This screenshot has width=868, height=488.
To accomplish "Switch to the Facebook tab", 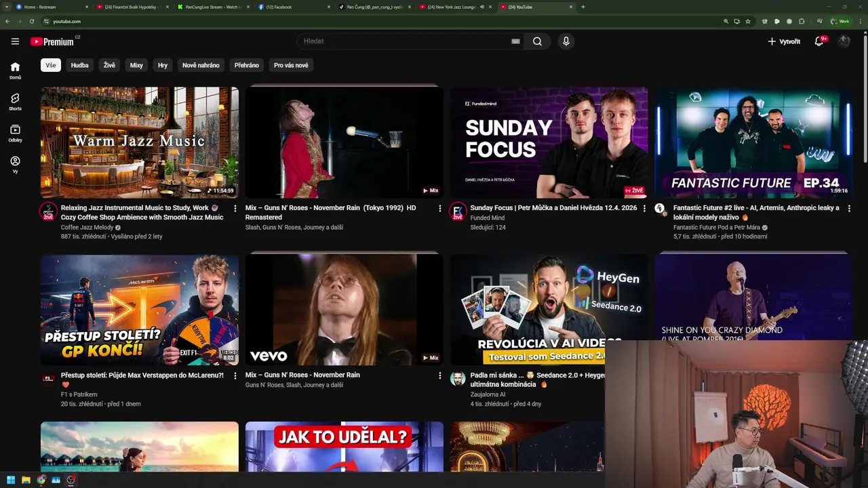I will (294, 7).
